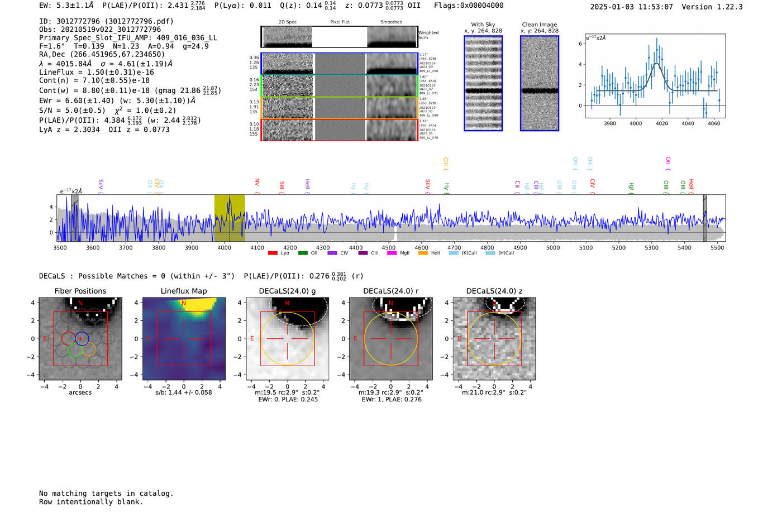
Task: Click the (K)CaII legend swatch
Action: 453,253
